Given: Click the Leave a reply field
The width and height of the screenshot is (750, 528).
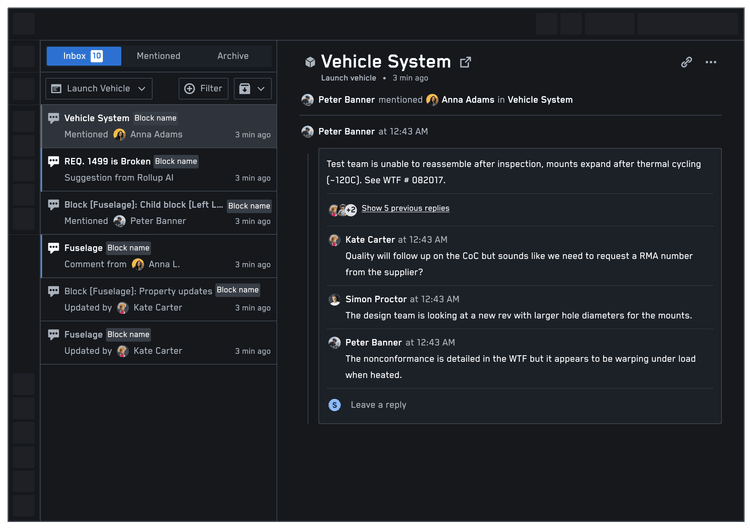Looking at the screenshot, I should [x=378, y=405].
